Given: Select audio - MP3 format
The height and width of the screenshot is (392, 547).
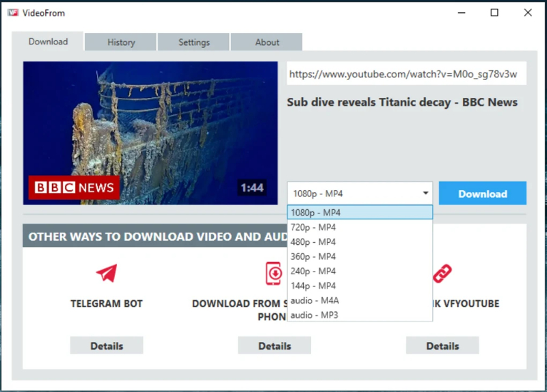Looking at the screenshot, I should tap(360, 315).
